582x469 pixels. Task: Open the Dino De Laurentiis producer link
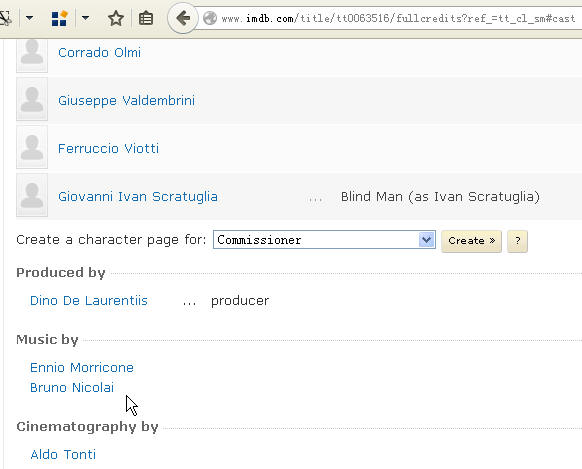[89, 300]
